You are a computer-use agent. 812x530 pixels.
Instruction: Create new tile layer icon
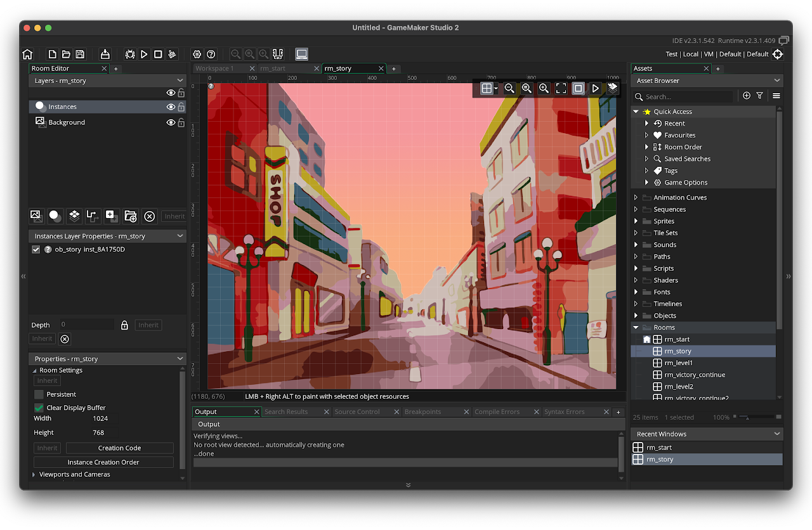pos(74,216)
